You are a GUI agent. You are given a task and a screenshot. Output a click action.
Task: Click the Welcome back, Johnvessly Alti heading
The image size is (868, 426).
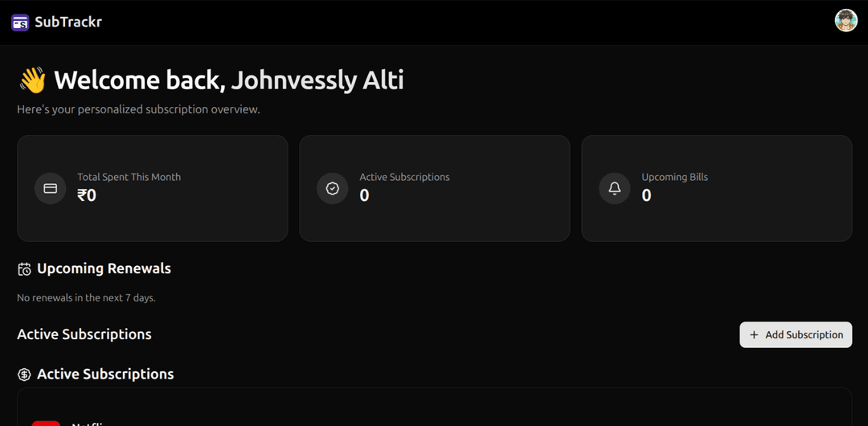click(x=229, y=80)
